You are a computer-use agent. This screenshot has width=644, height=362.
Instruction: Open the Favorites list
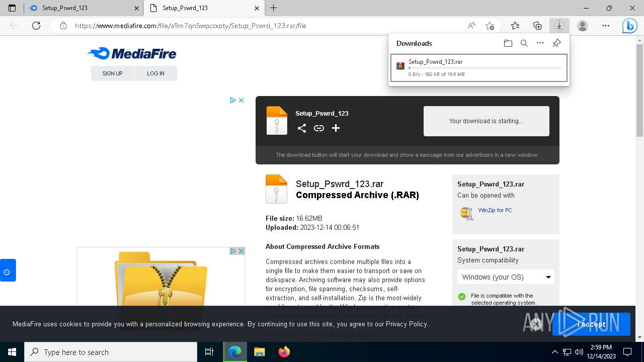(x=515, y=26)
